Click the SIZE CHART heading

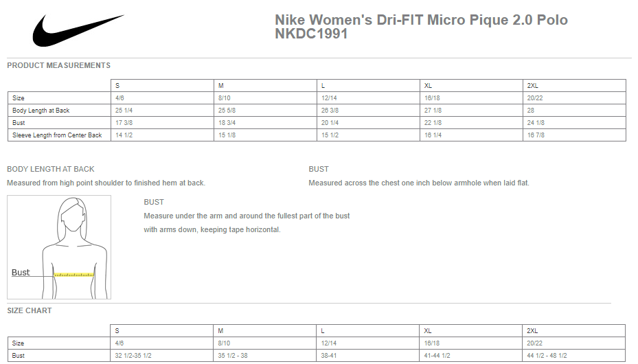(x=30, y=310)
